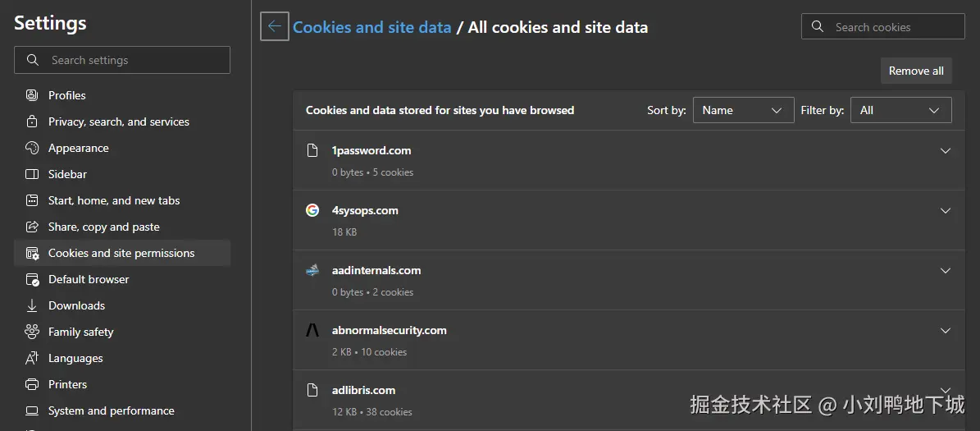Open System and performance settings
Screen dimensions: 980x431
(x=112, y=410)
